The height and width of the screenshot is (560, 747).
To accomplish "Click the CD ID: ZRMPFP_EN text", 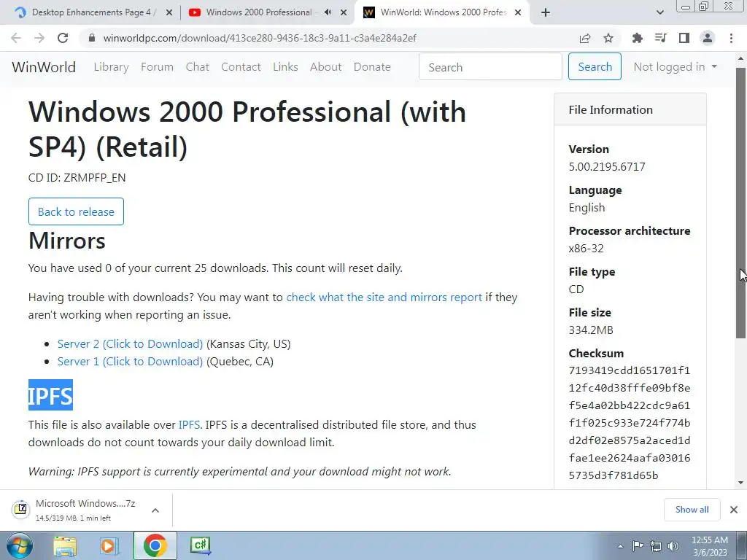I will (x=77, y=178).
